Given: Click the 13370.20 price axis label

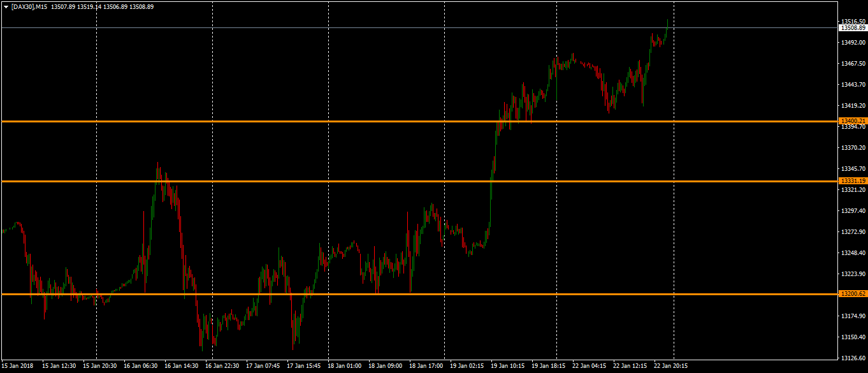Looking at the screenshot, I should coord(853,148).
